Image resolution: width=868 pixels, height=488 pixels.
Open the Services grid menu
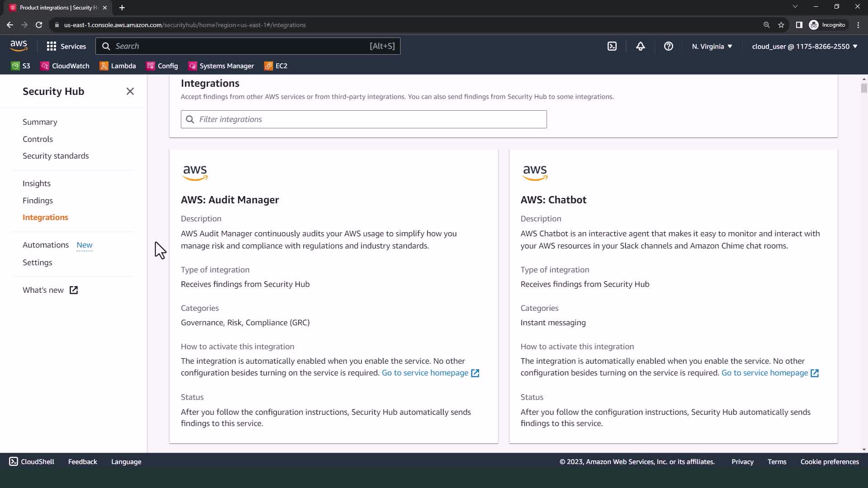[x=66, y=46]
